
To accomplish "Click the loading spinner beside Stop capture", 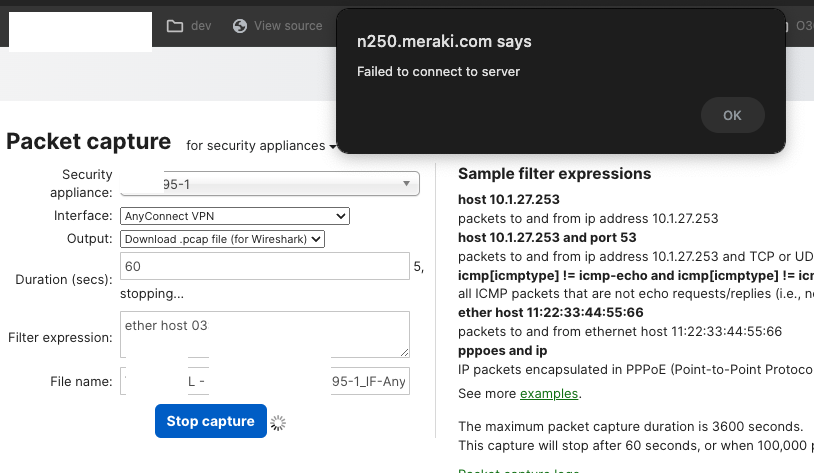I will click(x=279, y=423).
